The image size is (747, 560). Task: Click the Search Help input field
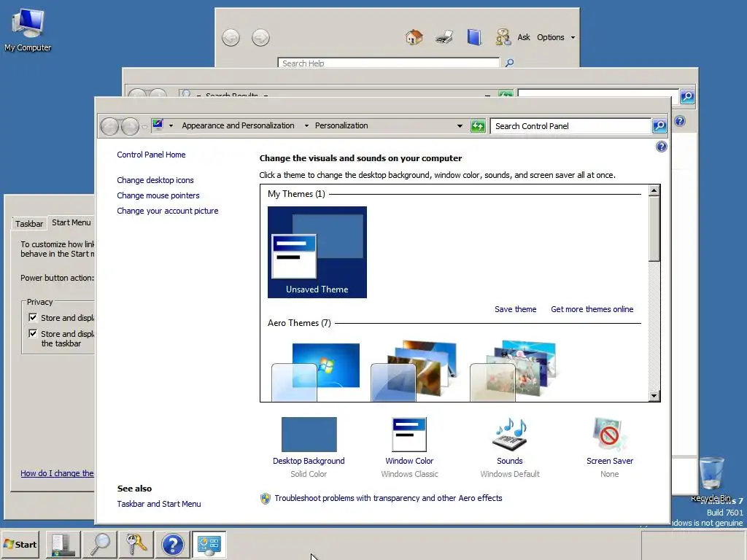tap(389, 63)
